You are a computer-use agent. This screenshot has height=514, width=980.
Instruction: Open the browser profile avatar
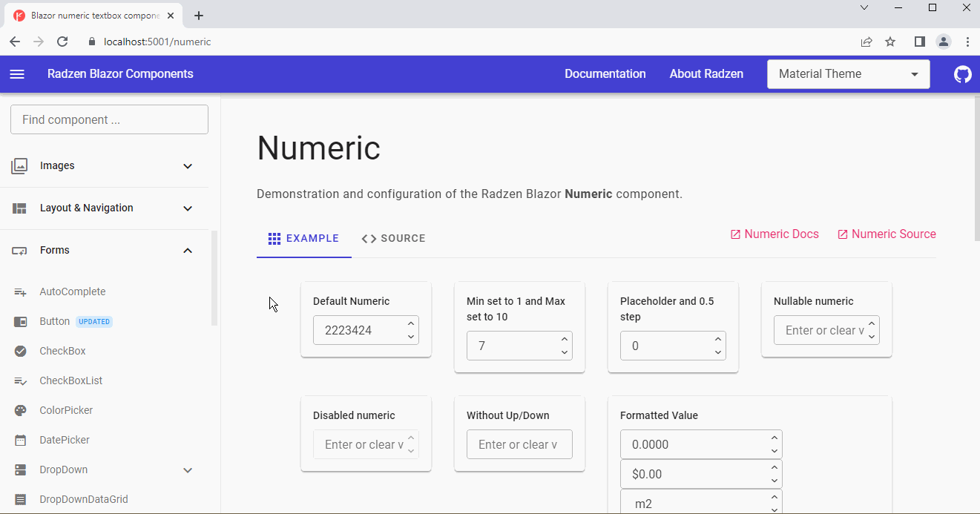(x=943, y=42)
